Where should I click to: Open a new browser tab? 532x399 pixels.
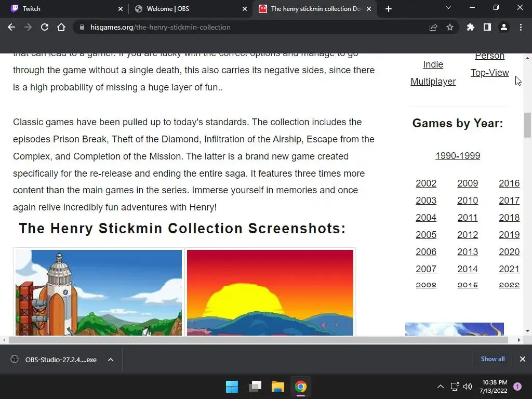(389, 9)
